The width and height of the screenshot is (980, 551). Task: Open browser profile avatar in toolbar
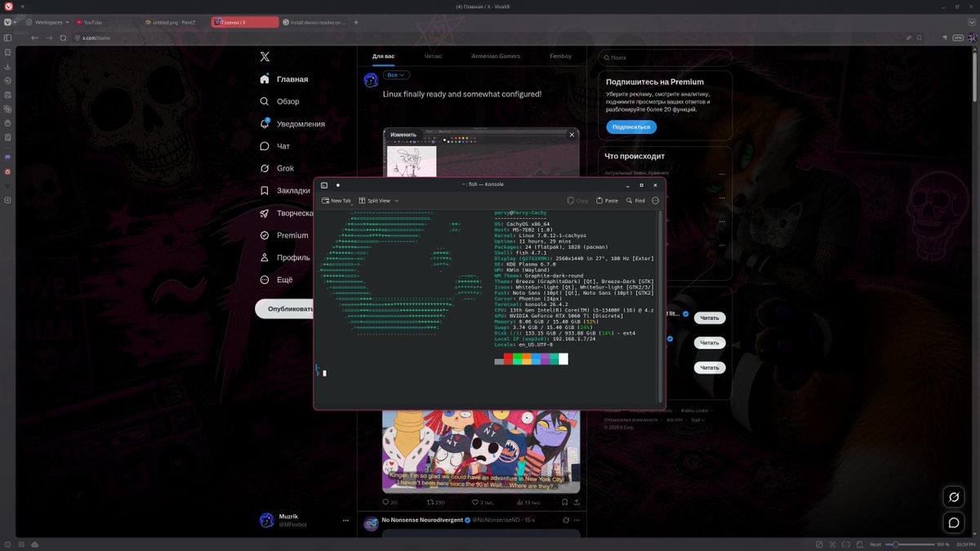click(x=972, y=38)
